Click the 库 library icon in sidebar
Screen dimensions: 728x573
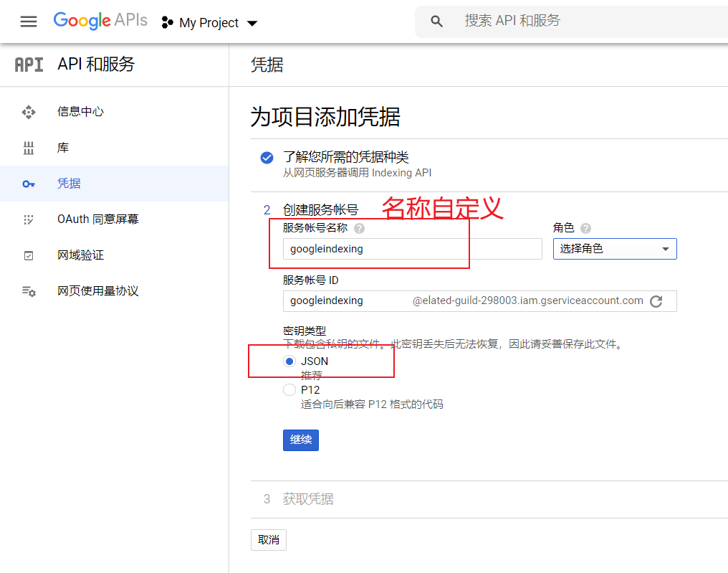click(29, 148)
